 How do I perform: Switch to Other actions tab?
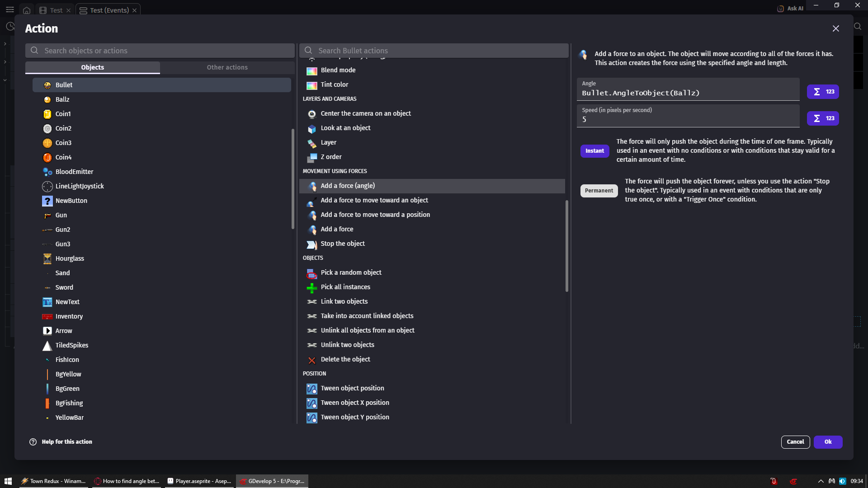227,67
